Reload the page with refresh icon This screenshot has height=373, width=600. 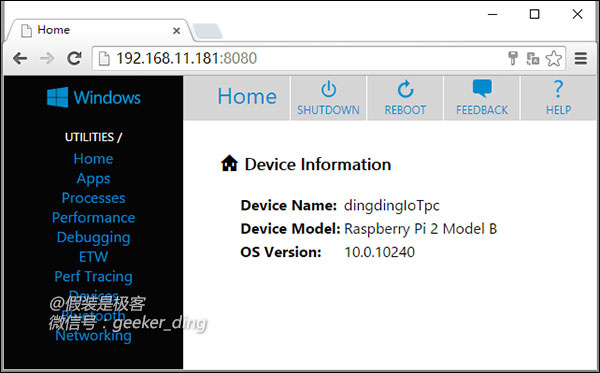[x=74, y=58]
